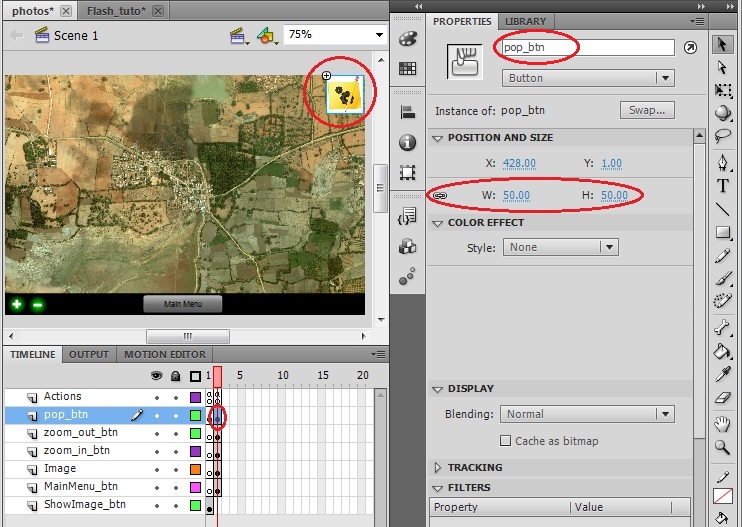Select the Text tool
Image resolution: width=742 pixels, height=527 pixels.
click(722, 186)
